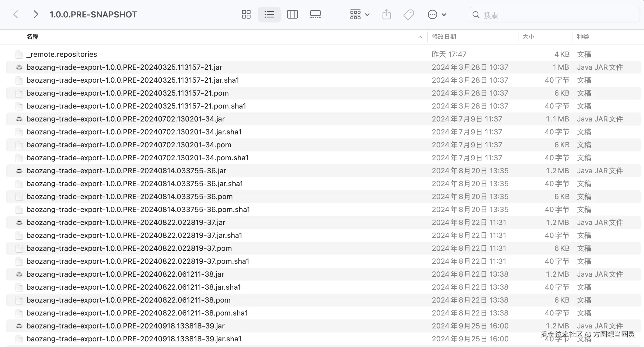Image resolution: width=644 pixels, height=347 pixels.
Task: Click file icon of 20240702.130201-34.pom
Action: click(x=19, y=145)
